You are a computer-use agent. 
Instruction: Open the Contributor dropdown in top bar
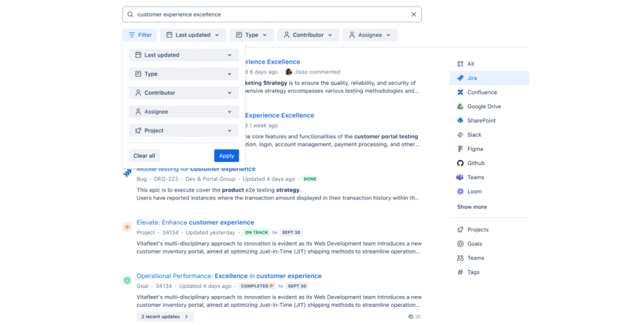coord(308,35)
